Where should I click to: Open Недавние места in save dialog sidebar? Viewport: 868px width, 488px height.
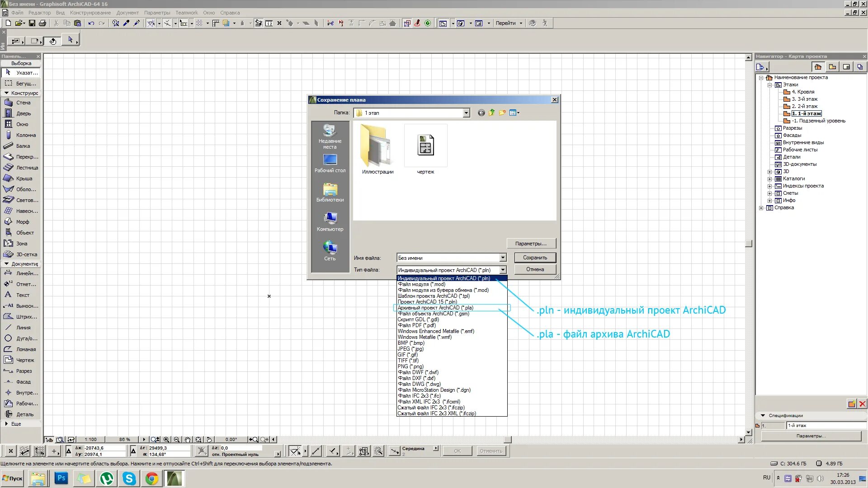click(x=330, y=136)
